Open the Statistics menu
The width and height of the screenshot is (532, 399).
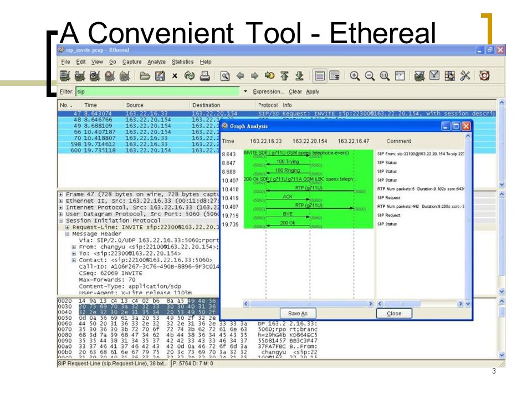click(x=182, y=62)
